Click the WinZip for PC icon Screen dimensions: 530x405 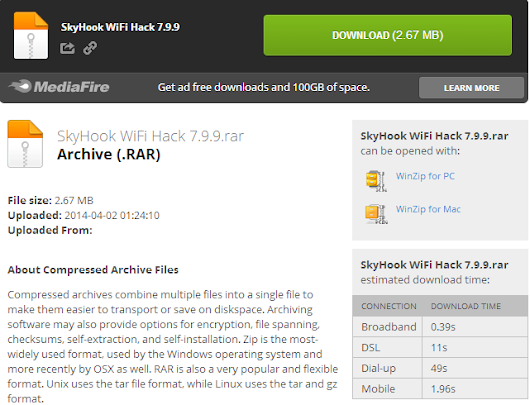[376, 181]
